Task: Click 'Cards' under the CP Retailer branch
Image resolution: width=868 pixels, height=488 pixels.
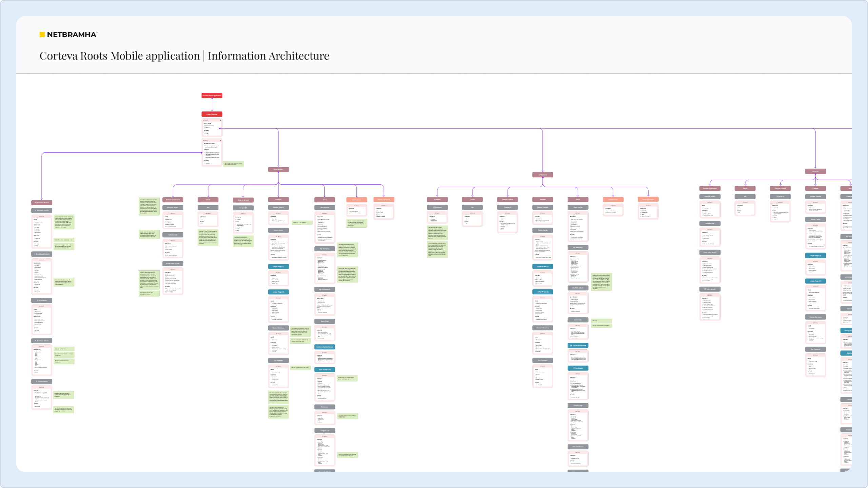Action: coord(472,199)
